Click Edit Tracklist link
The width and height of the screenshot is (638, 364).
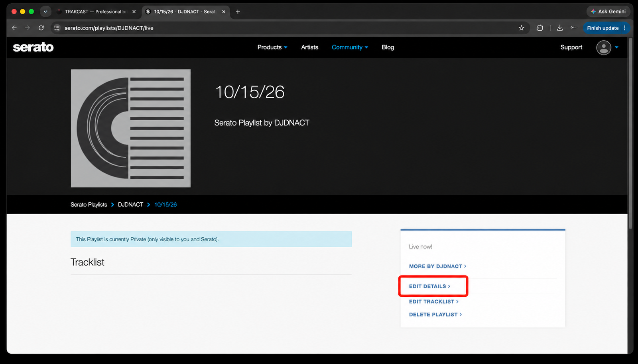[x=433, y=301]
